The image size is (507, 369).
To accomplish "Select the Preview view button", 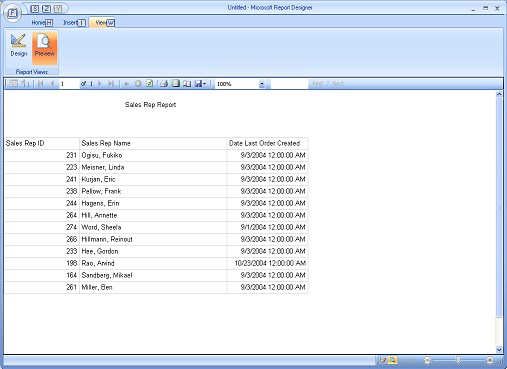I will coord(44,48).
